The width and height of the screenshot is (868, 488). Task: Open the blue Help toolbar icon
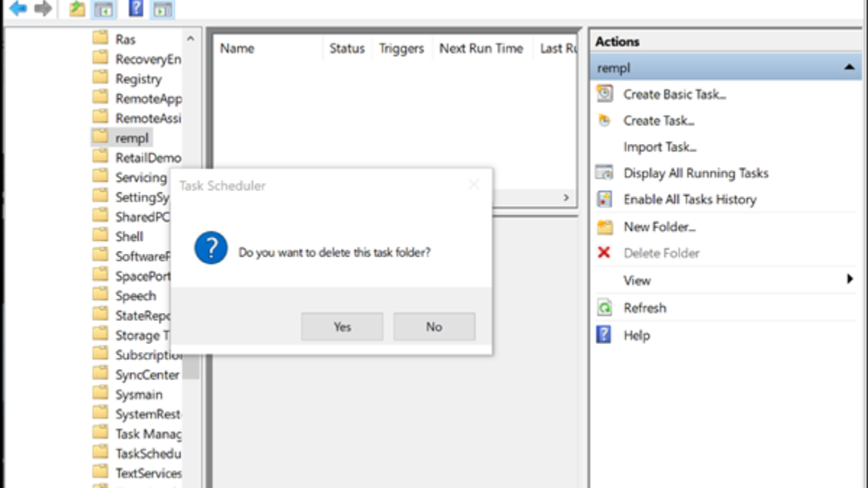(135, 9)
